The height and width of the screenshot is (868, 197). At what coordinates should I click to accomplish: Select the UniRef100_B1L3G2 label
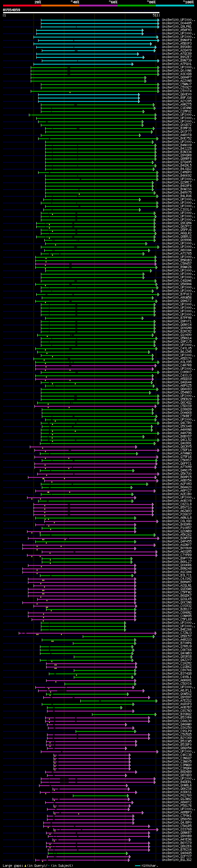176,860
